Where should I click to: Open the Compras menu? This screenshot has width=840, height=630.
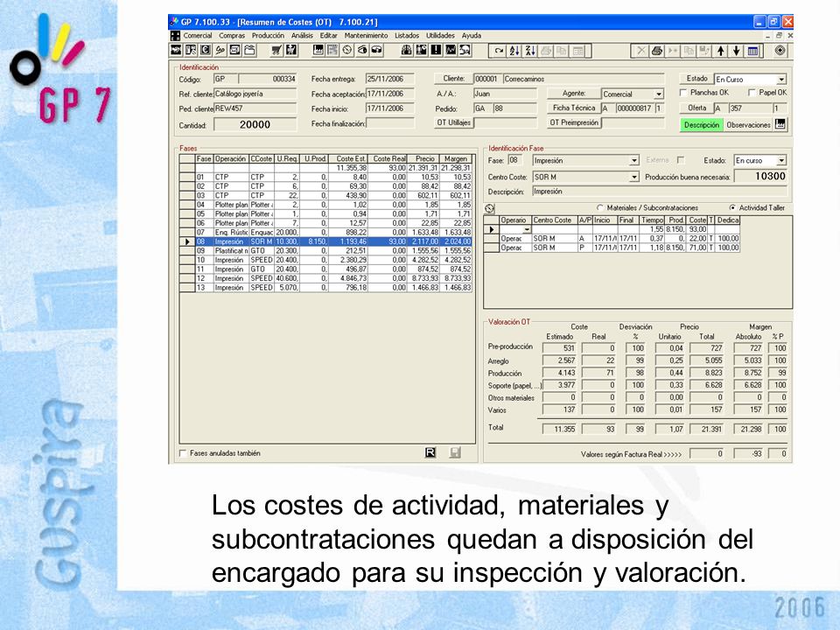pyautogui.click(x=232, y=35)
